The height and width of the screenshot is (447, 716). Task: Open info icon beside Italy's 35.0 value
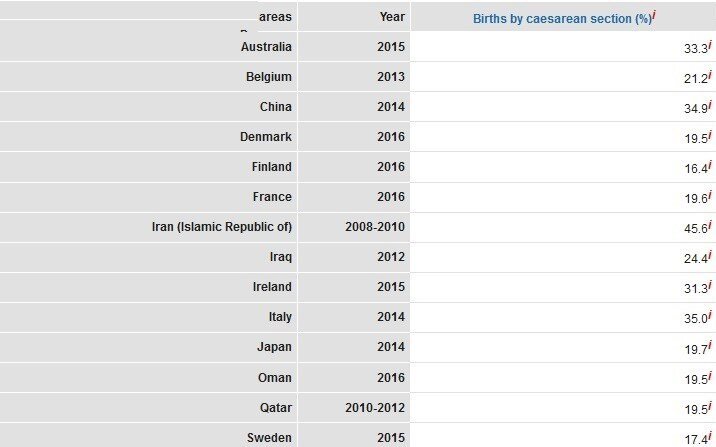(710, 314)
